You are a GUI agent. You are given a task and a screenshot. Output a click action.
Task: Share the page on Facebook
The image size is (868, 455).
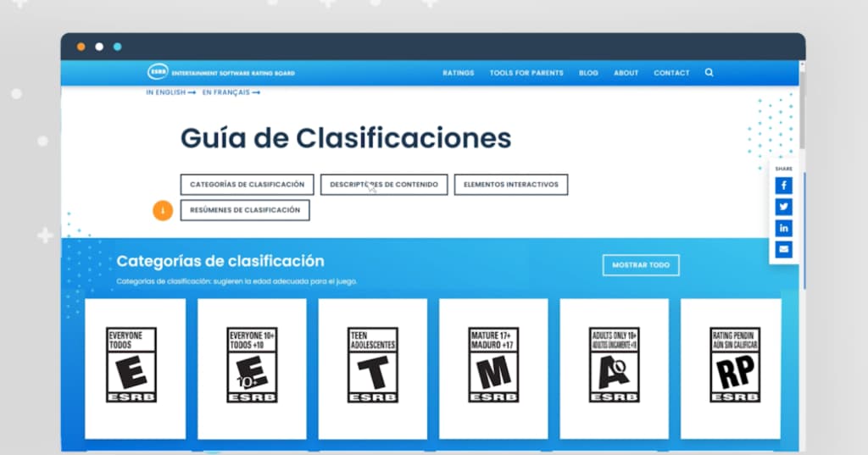click(783, 186)
